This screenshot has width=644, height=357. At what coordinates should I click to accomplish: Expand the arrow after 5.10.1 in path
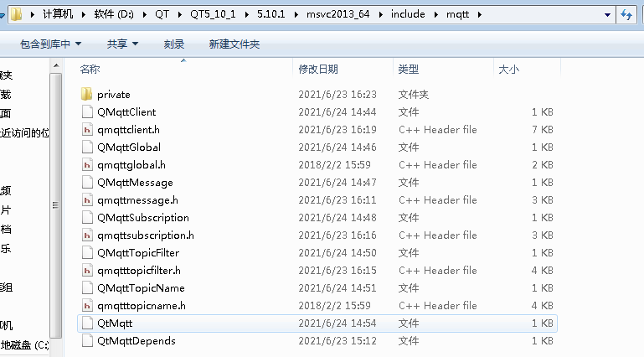point(296,15)
